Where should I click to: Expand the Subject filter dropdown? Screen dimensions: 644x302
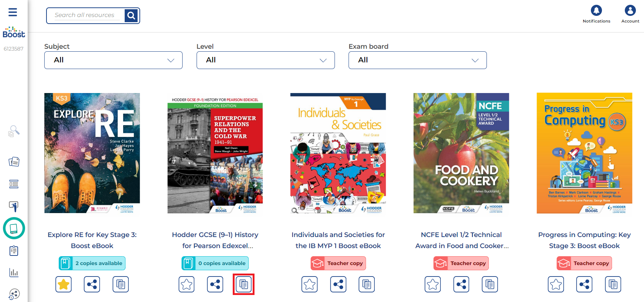click(x=113, y=60)
